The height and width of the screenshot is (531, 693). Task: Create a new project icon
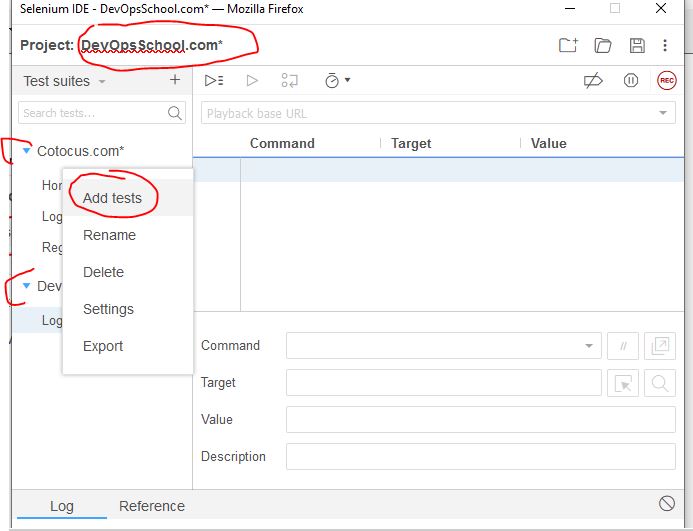568,45
